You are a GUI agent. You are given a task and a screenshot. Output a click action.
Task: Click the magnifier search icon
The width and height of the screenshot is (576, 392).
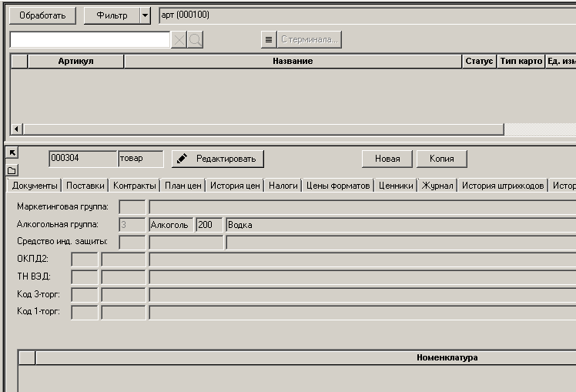195,39
